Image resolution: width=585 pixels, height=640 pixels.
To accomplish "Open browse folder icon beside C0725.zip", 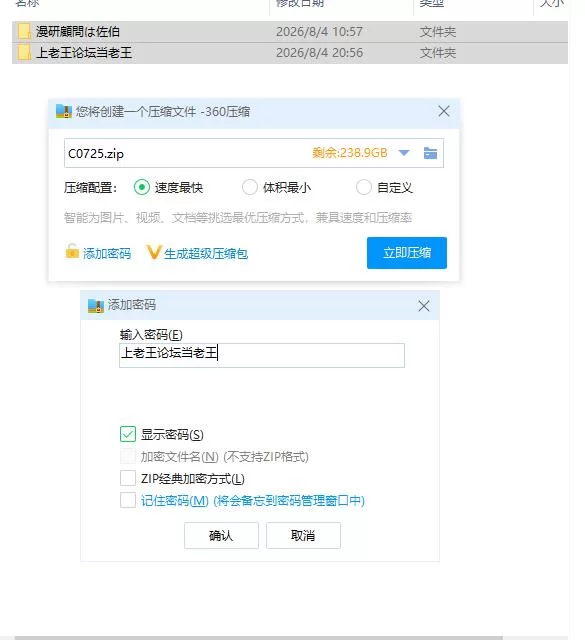I will (x=430, y=153).
